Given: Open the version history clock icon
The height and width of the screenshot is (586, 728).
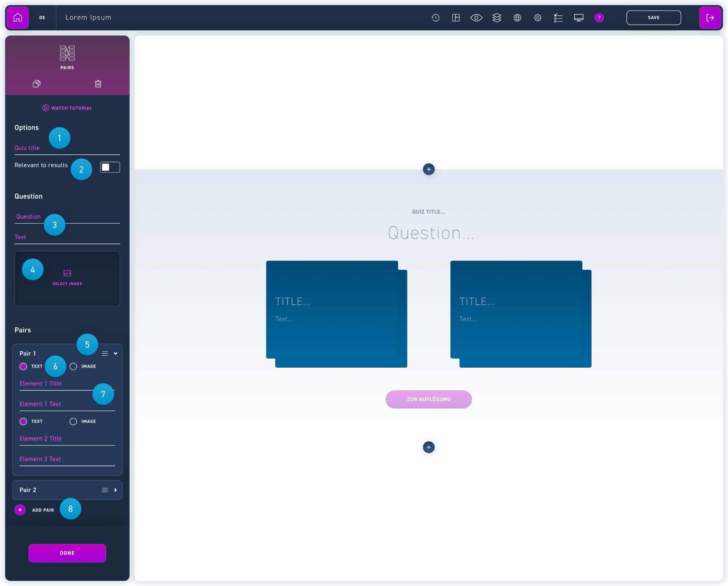Looking at the screenshot, I should pyautogui.click(x=435, y=17).
